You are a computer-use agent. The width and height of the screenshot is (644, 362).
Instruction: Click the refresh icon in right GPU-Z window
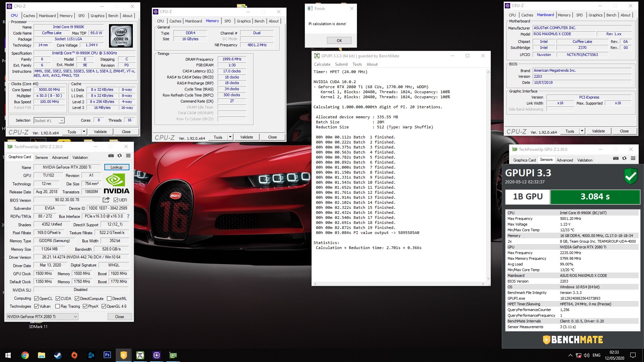[x=624, y=158]
